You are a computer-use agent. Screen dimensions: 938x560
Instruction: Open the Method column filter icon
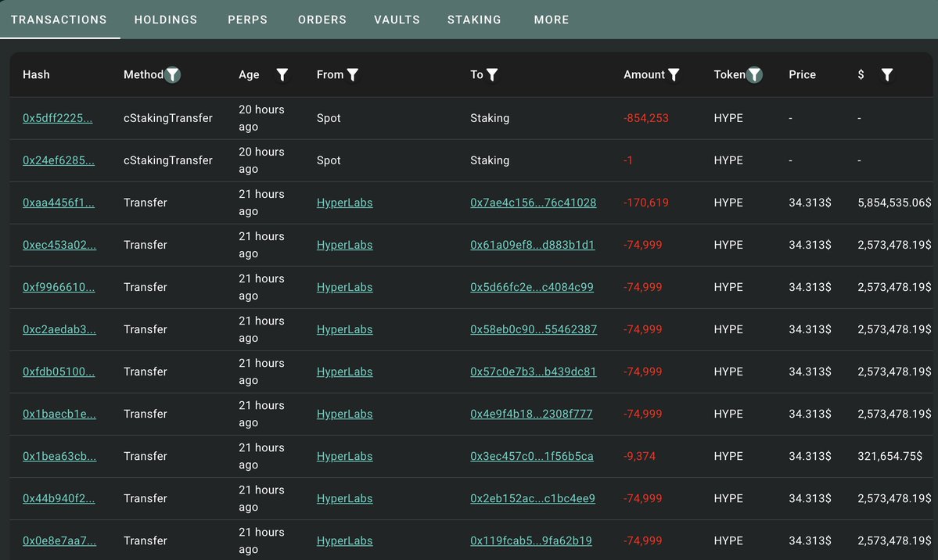tap(172, 74)
